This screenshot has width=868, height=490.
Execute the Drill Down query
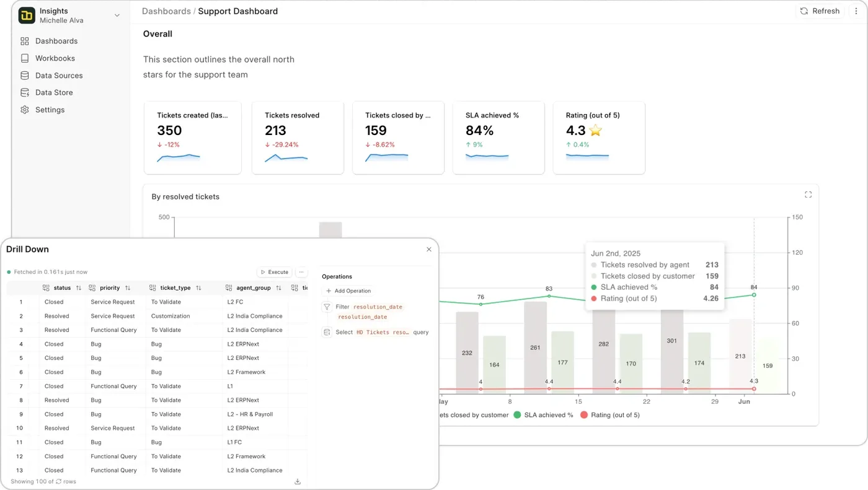point(274,272)
